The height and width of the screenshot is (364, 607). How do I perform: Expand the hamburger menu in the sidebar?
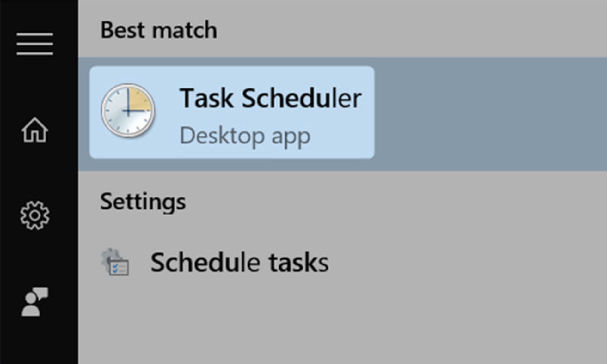point(35,44)
